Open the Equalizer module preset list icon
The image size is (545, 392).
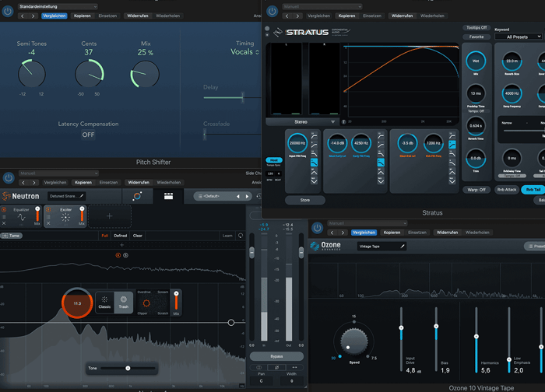point(4,217)
